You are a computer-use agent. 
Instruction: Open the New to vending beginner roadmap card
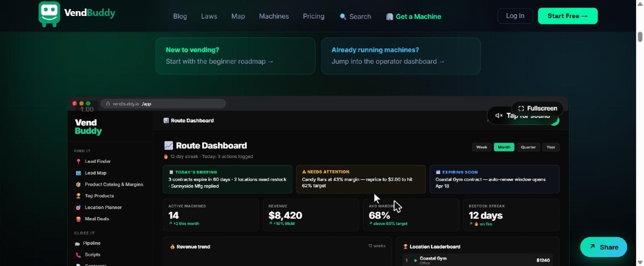tap(236, 56)
